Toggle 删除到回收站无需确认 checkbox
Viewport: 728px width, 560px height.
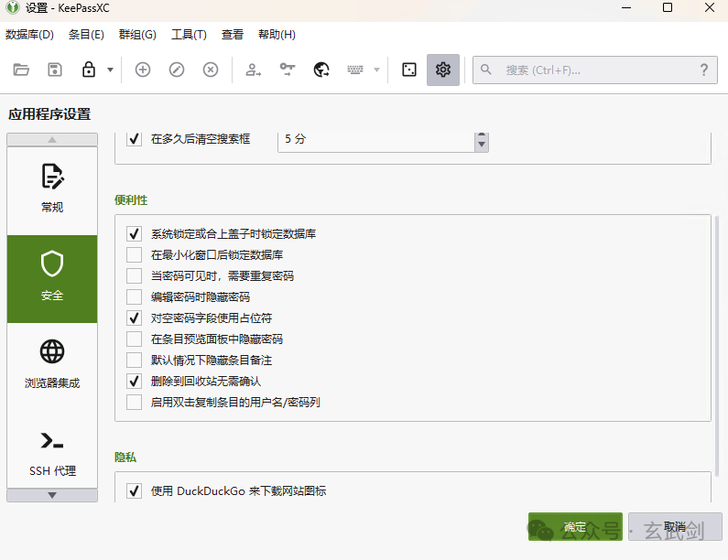coord(135,381)
